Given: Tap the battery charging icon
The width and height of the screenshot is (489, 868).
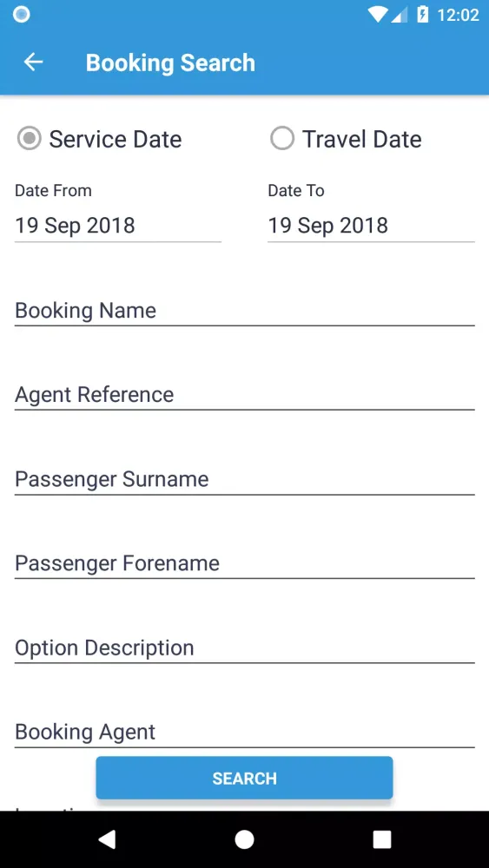Looking at the screenshot, I should click(x=422, y=15).
